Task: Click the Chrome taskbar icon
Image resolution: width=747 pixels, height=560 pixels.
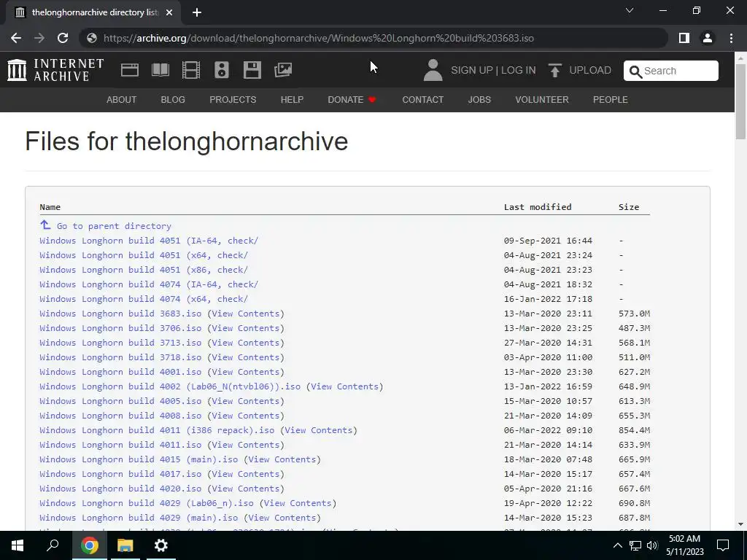Action: click(x=89, y=545)
